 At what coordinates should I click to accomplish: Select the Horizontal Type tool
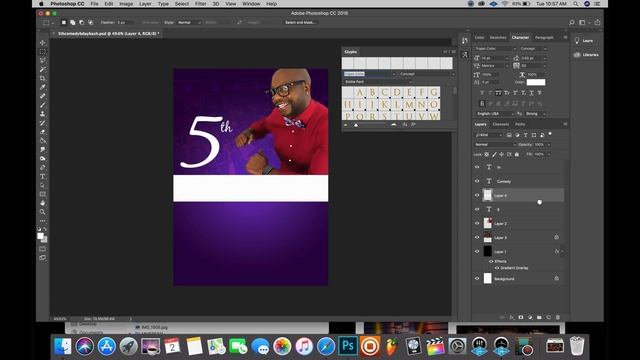click(42, 176)
